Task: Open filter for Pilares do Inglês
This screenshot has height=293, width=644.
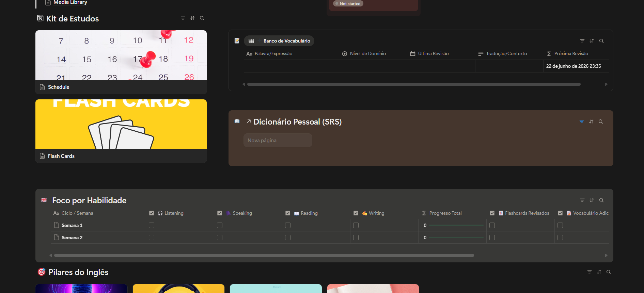Action: 590,272
